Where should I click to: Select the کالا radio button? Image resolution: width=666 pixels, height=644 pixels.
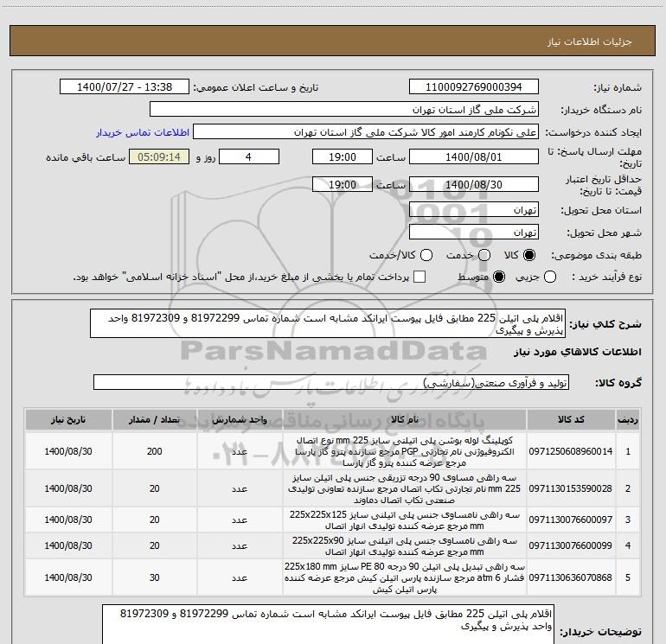click(x=529, y=255)
